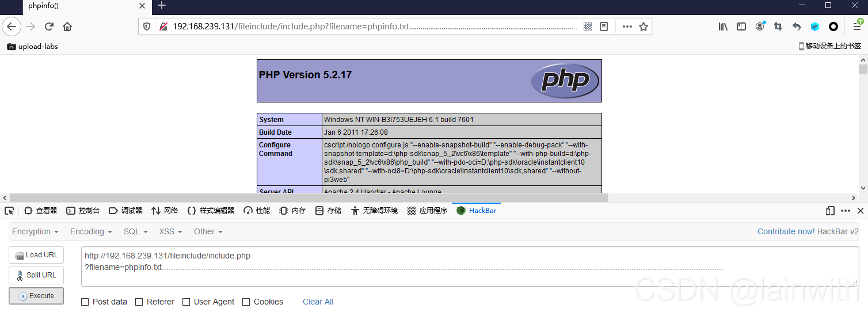Click the Execute button

point(36,296)
